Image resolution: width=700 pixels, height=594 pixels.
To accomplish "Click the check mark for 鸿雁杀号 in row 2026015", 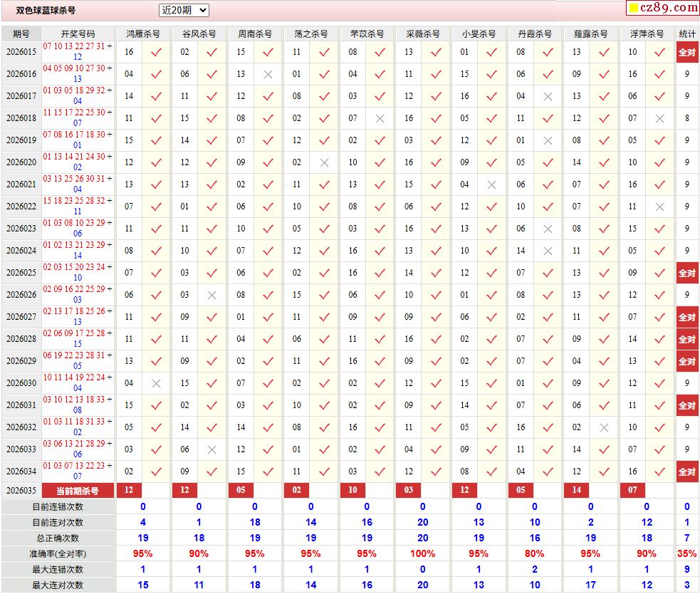I will click(157, 52).
